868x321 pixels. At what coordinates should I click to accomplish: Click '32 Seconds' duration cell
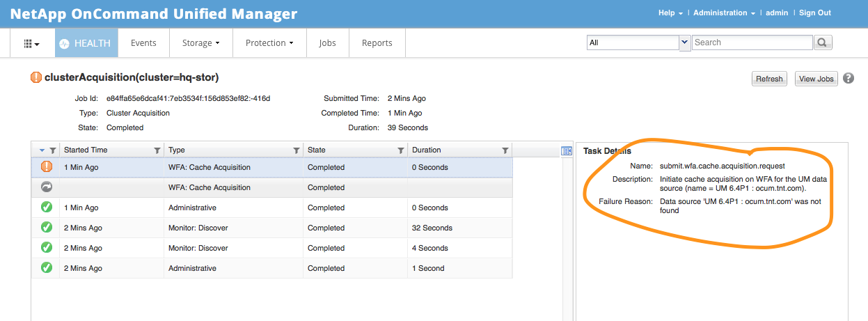pos(460,228)
